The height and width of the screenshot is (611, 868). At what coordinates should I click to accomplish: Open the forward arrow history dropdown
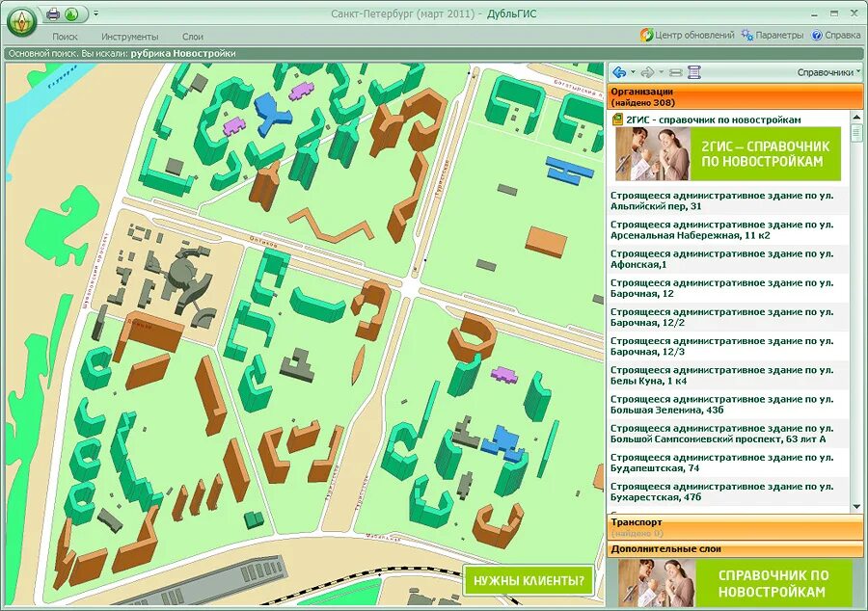pos(661,72)
